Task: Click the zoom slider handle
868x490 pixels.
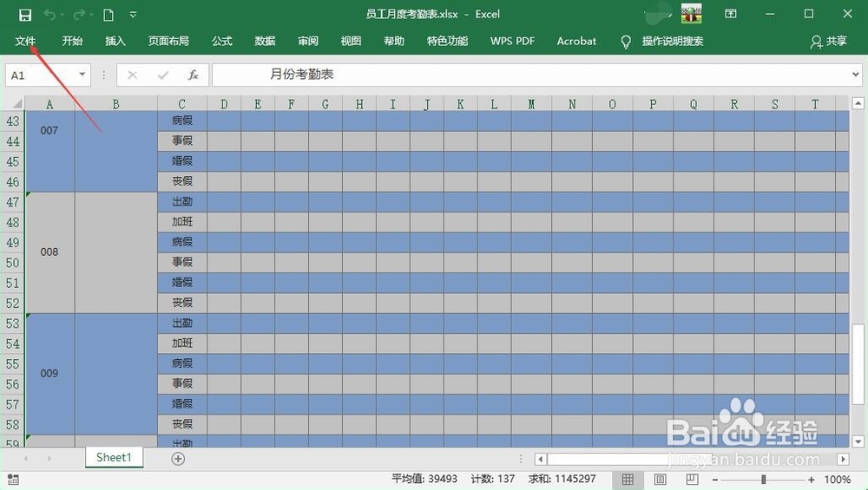Action: pos(763,480)
